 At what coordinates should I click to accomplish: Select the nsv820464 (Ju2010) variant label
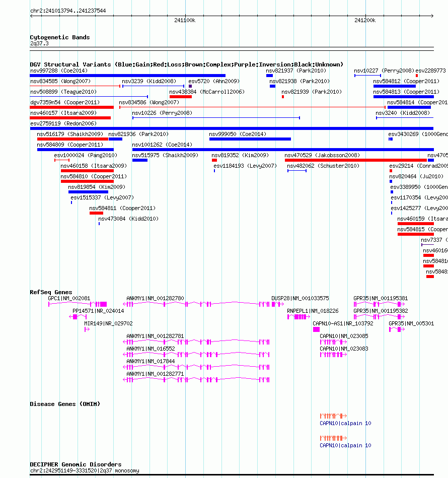416,176
